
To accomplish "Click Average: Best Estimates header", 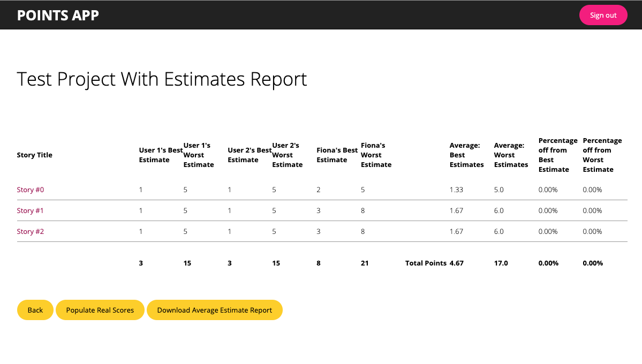I will click(467, 155).
